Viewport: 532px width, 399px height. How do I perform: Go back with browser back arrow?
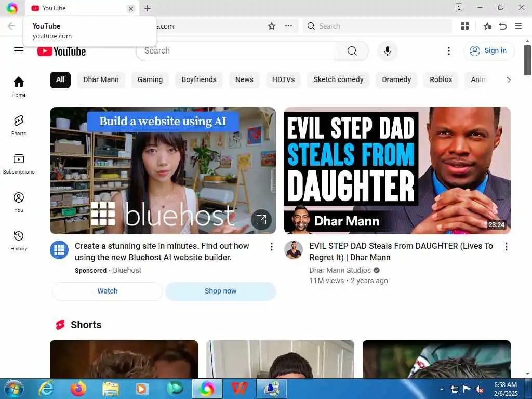coord(11,26)
